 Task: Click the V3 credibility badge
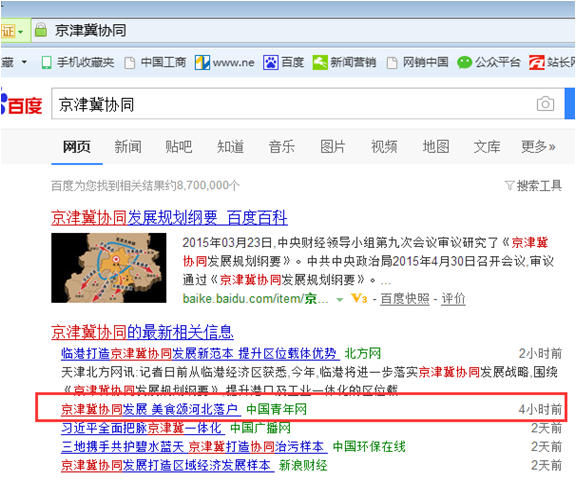tap(359, 298)
